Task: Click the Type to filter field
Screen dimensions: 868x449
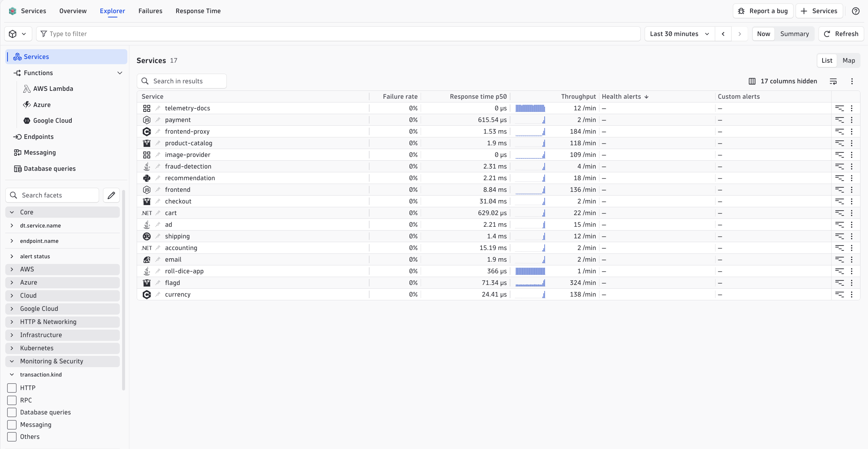Action: 338,34
